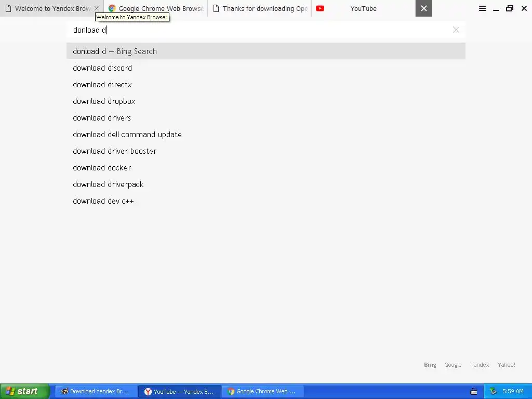This screenshot has height=399, width=532.
Task: Select 'download driverpack' suggestion
Action: pyautogui.click(x=266, y=184)
